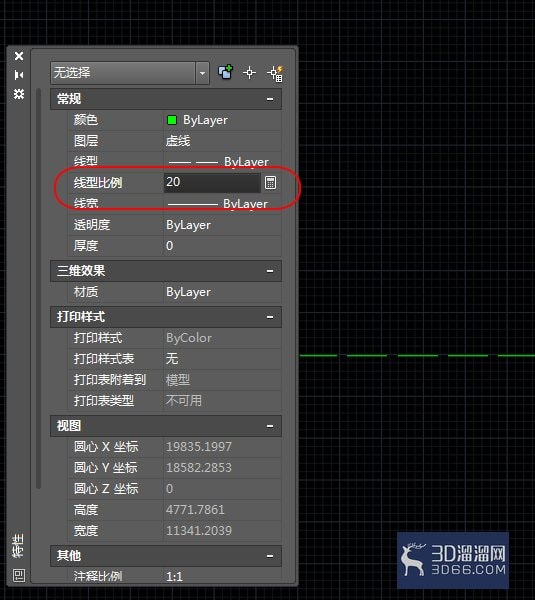
Task: Click the green ByLayer color swatch
Action: point(172,120)
